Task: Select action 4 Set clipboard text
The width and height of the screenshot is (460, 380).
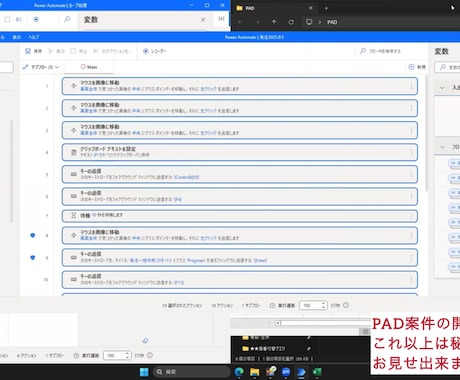Action: (x=240, y=152)
